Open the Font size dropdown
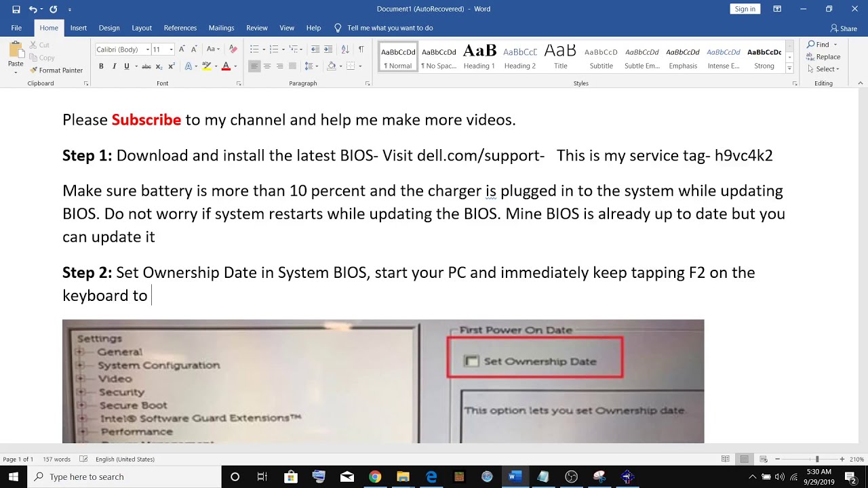The width and height of the screenshot is (868, 488). click(x=171, y=49)
